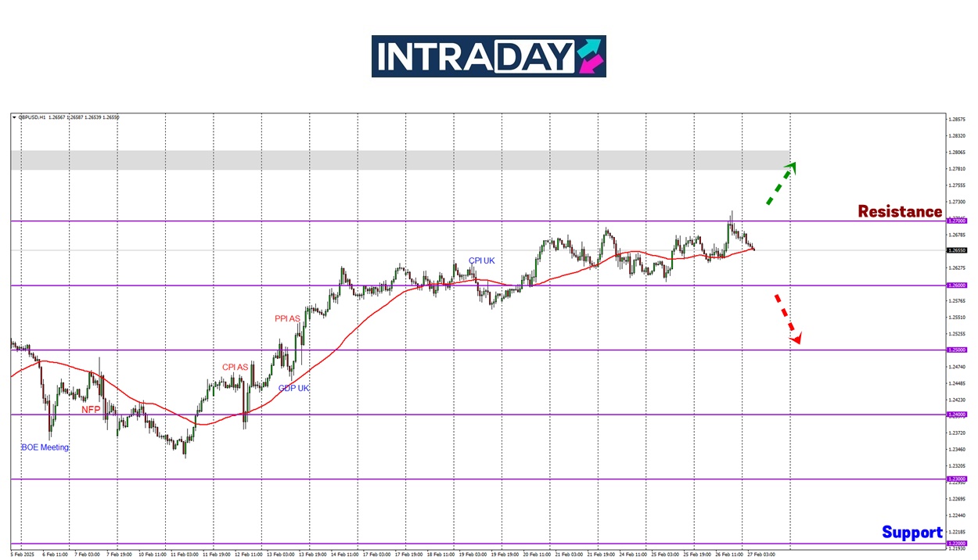This screenshot has height=560, width=978.
Task: Click the 1.23000 purple price level tag
Action: [956, 479]
